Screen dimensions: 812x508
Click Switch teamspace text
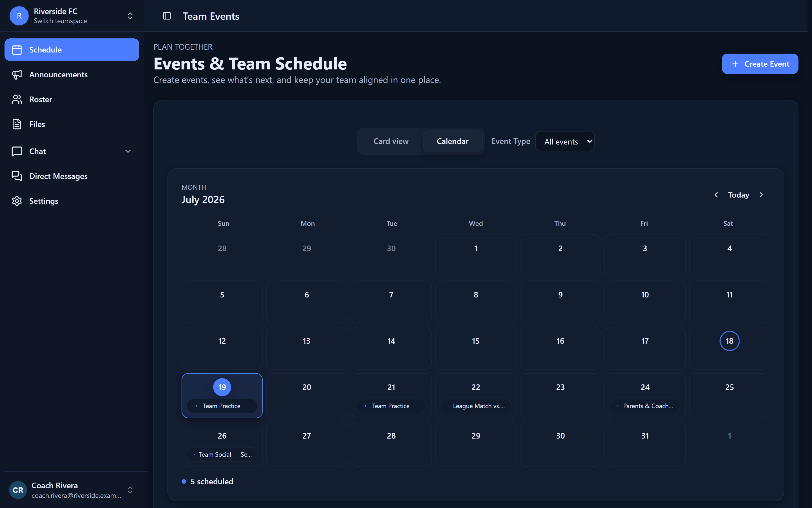click(x=60, y=21)
